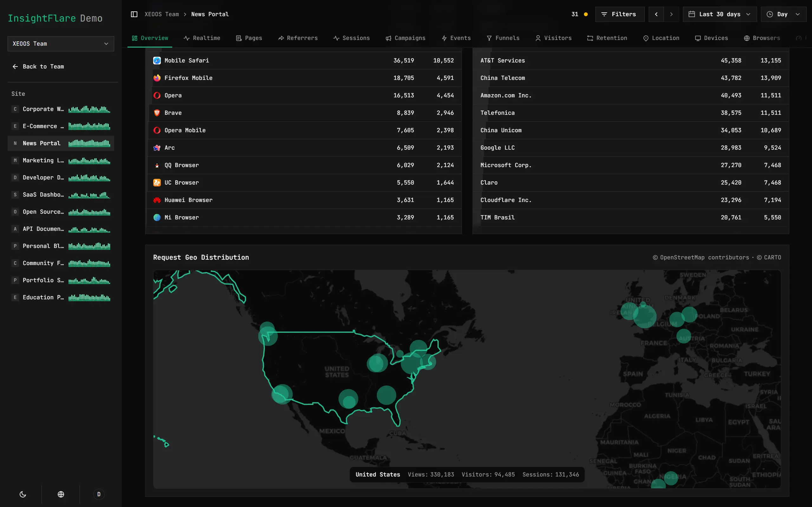Go to next period arrow
Image resolution: width=812 pixels, height=507 pixels.
pyautogui.click(x=671, y=14)
